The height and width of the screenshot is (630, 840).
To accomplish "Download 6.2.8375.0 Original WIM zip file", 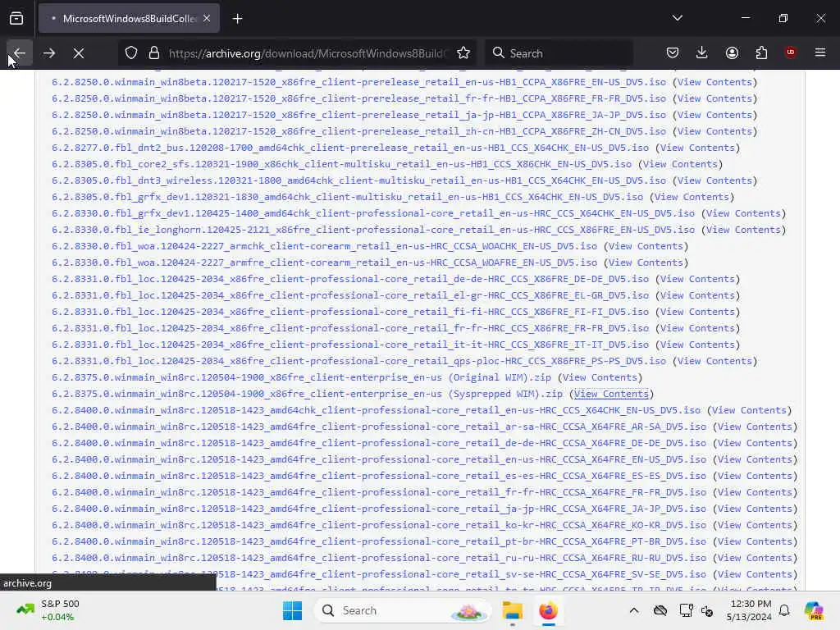I will point(302,377).
